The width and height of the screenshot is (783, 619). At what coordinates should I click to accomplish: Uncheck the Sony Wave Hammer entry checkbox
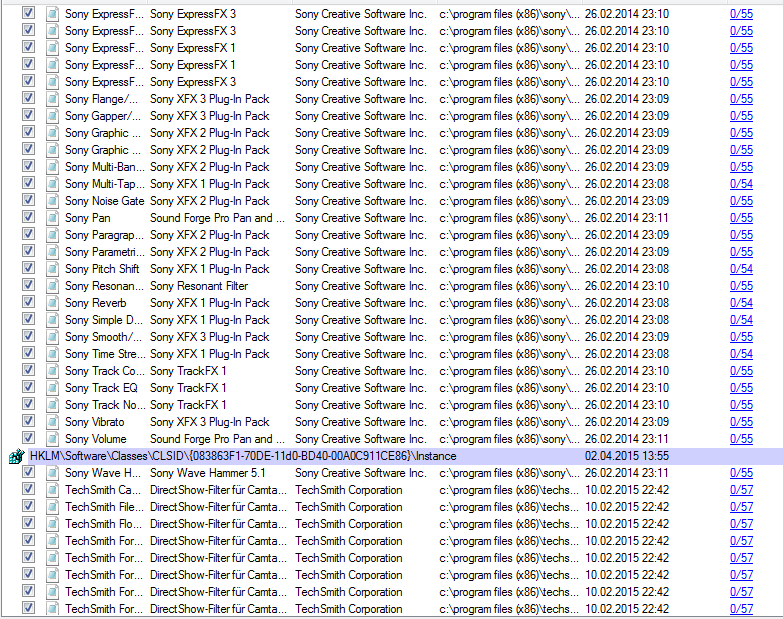[x=28, y=473]
